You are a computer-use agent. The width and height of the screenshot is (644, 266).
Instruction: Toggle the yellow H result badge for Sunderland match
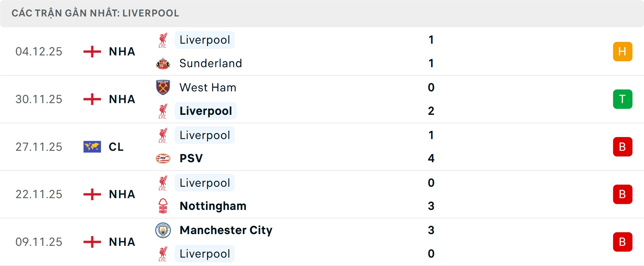click(623, 51)
